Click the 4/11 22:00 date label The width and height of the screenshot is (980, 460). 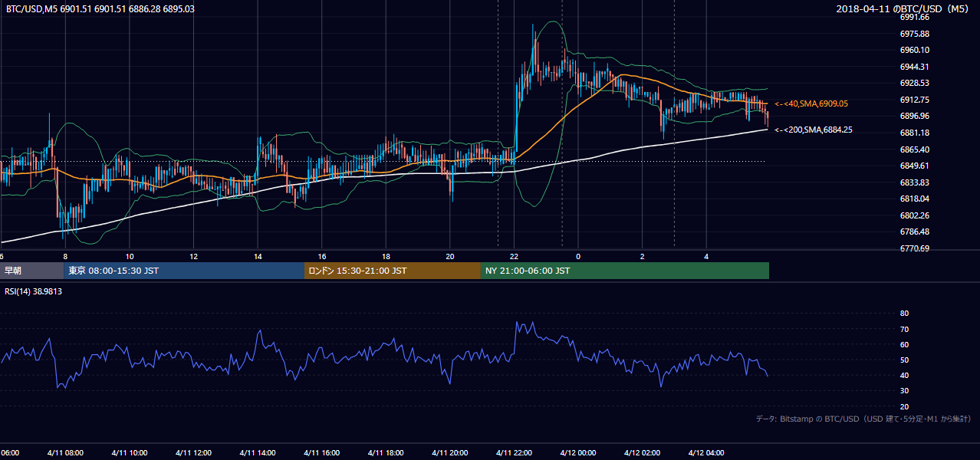[x=514, y=453]
